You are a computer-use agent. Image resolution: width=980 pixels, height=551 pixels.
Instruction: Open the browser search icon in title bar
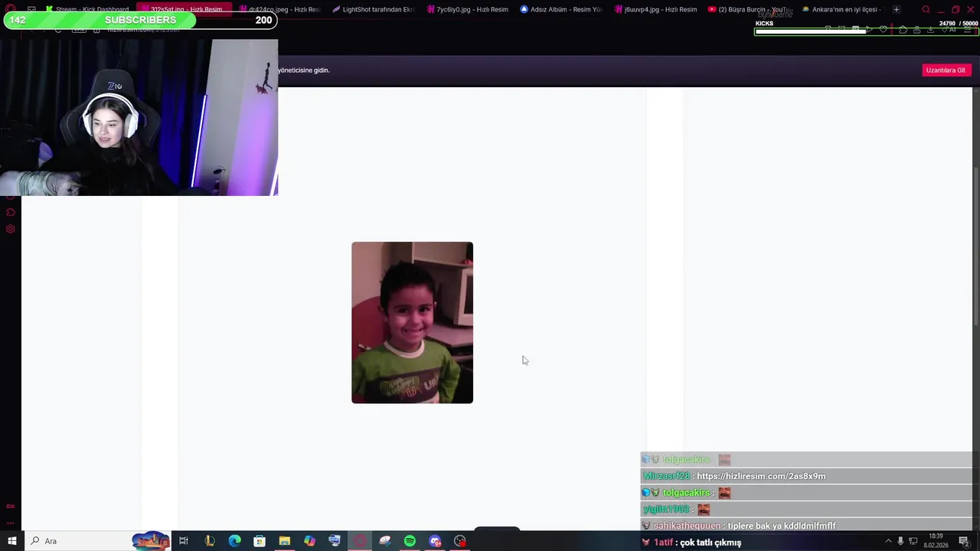[x=926, y=9]
